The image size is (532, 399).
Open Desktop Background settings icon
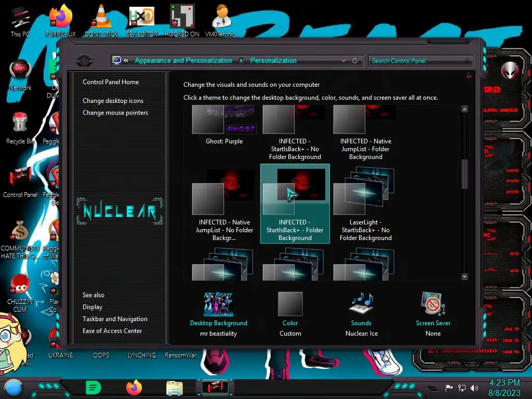[219, 303]
